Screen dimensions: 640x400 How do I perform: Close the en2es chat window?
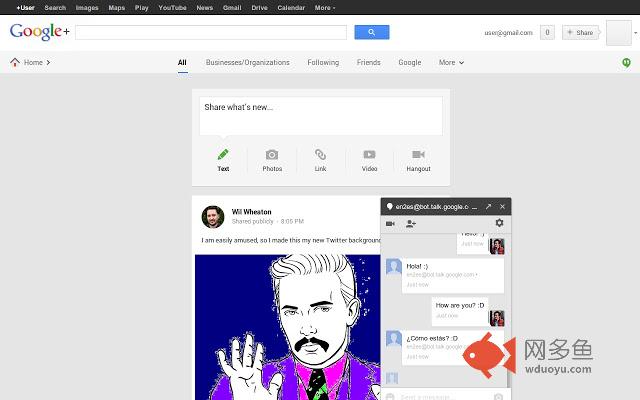click(502, 207)
